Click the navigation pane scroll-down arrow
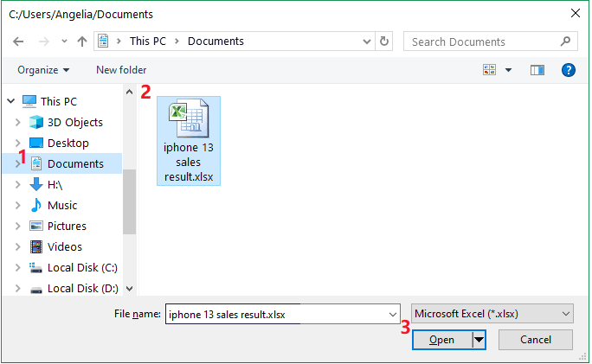 pos(129,289)
